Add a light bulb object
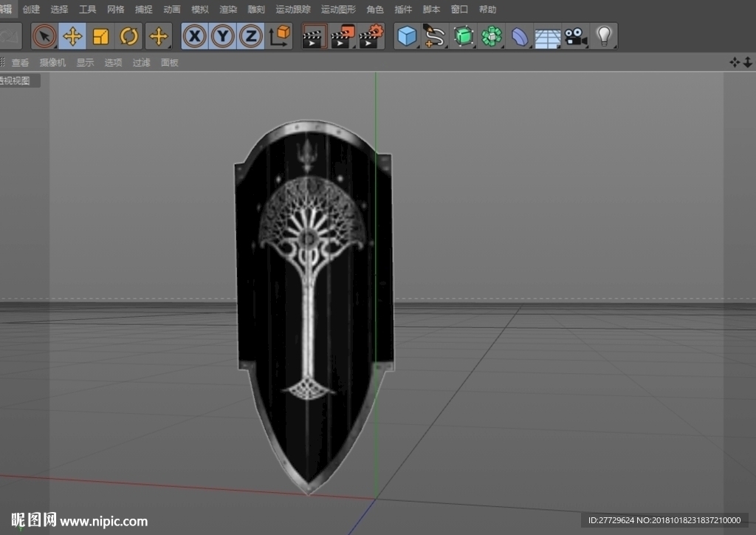756x535 pixels. coord(604,36)
